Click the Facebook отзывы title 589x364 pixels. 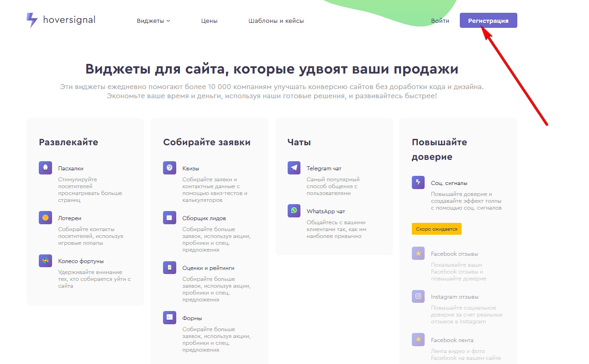tap(455, 254)
